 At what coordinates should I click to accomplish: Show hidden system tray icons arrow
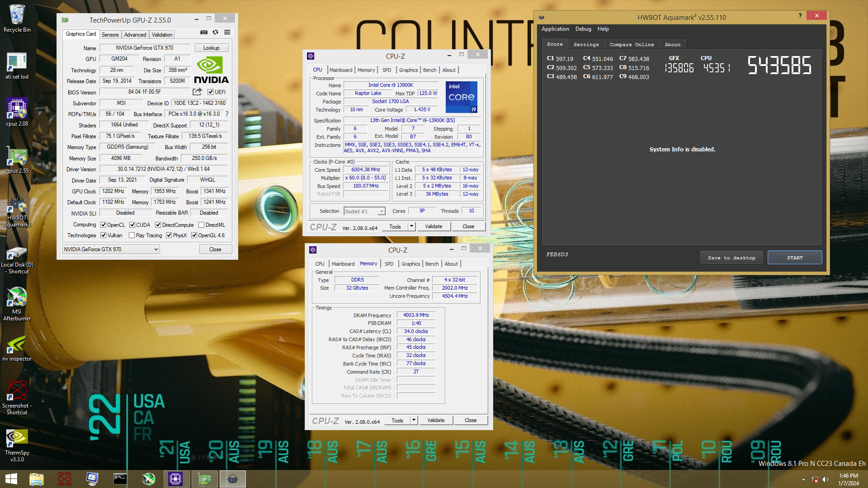click(803, 479)
